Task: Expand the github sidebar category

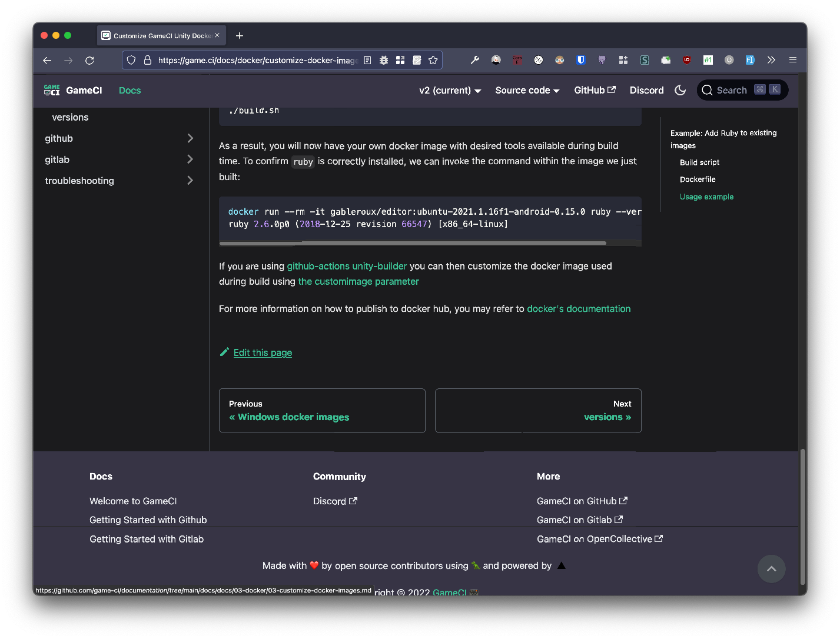Action: click(119, 138)
